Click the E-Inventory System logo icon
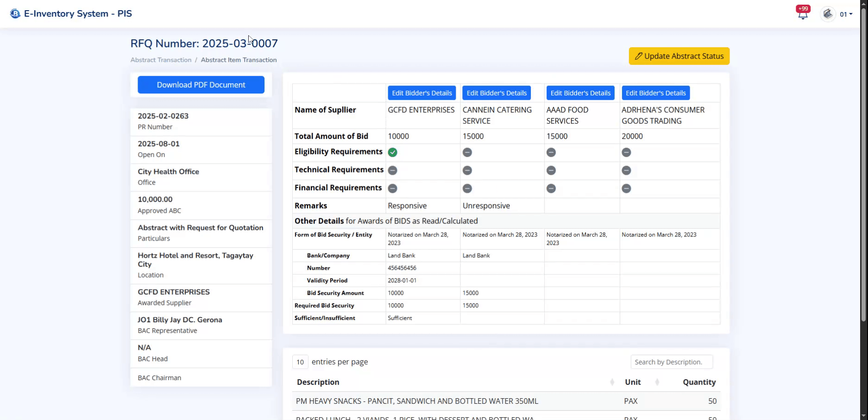 point(15,14)
